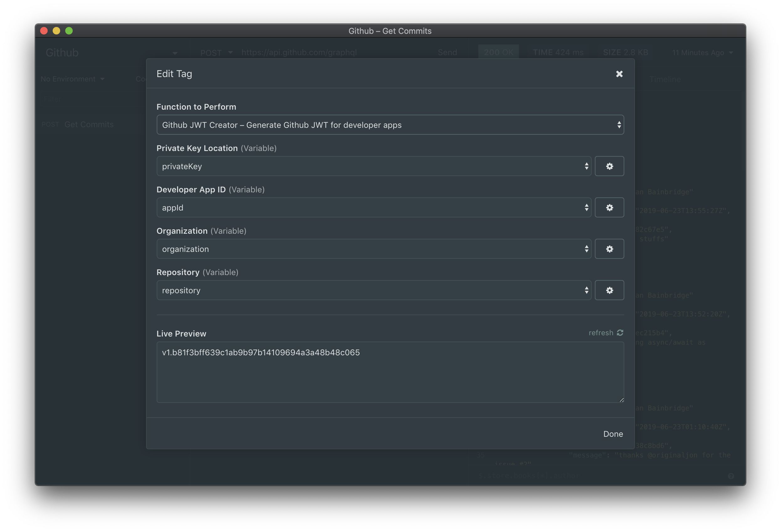781x532 pixels.
Task: Click the green macOS fullscreen button
Action: (x=69, y=31)
